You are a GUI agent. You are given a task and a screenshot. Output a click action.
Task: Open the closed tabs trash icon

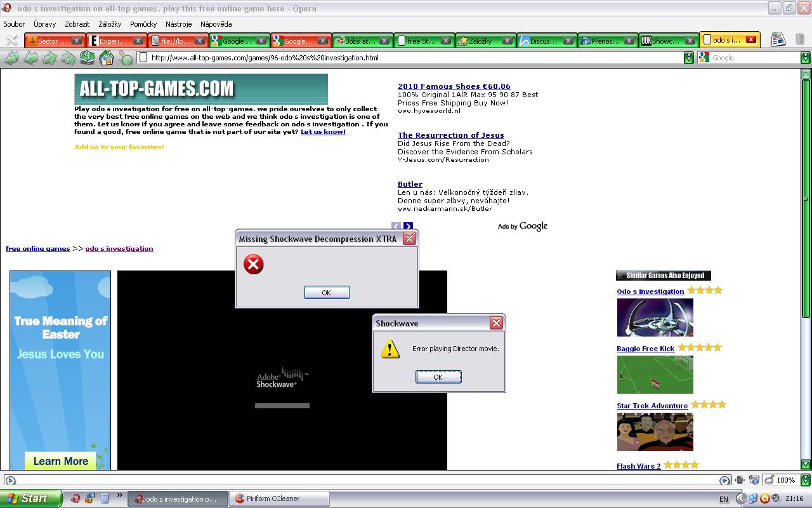[799, 39]
